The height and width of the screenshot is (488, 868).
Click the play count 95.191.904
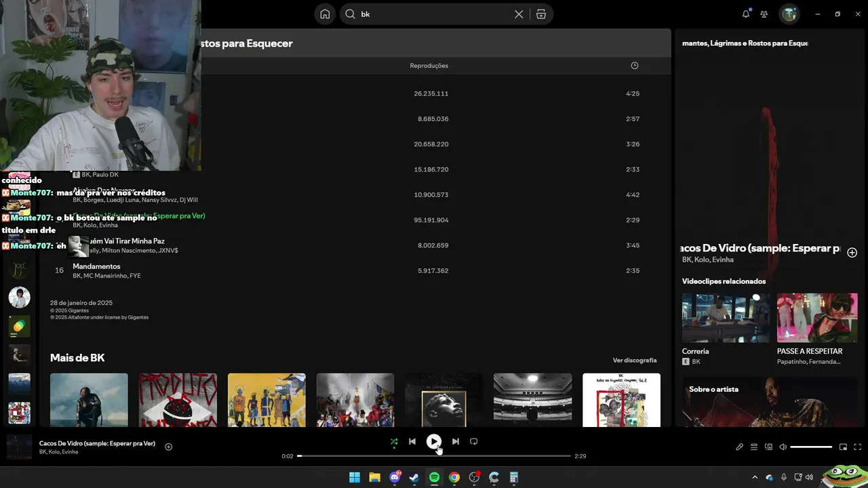coord(431,220)
